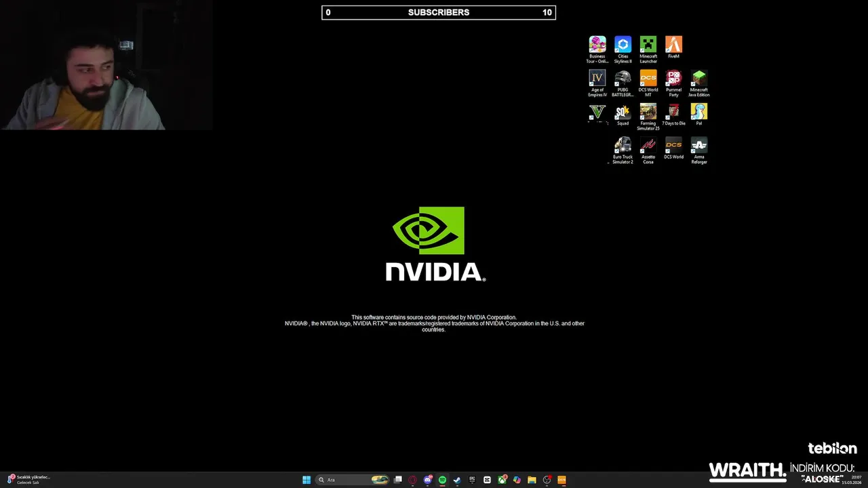Open the orange app icon after OBS
Viewport: 868px width, 488px height.
coord(561,480)
